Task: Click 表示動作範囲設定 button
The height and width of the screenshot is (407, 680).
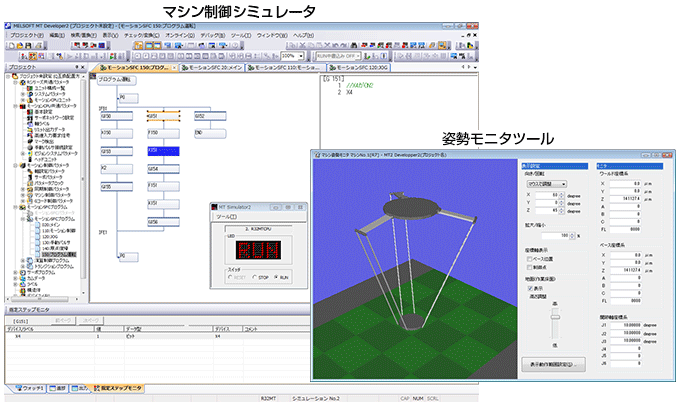Action: (x=553, y=364)
